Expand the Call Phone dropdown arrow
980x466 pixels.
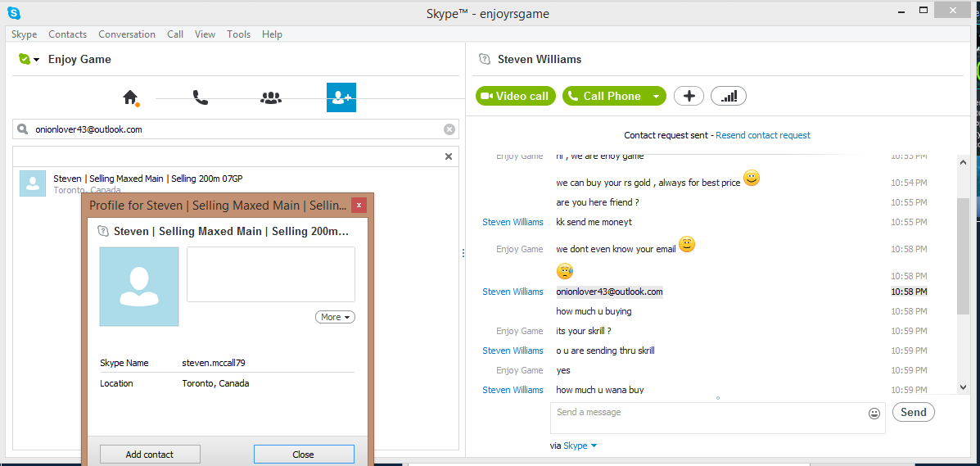[x=657, y=97]
